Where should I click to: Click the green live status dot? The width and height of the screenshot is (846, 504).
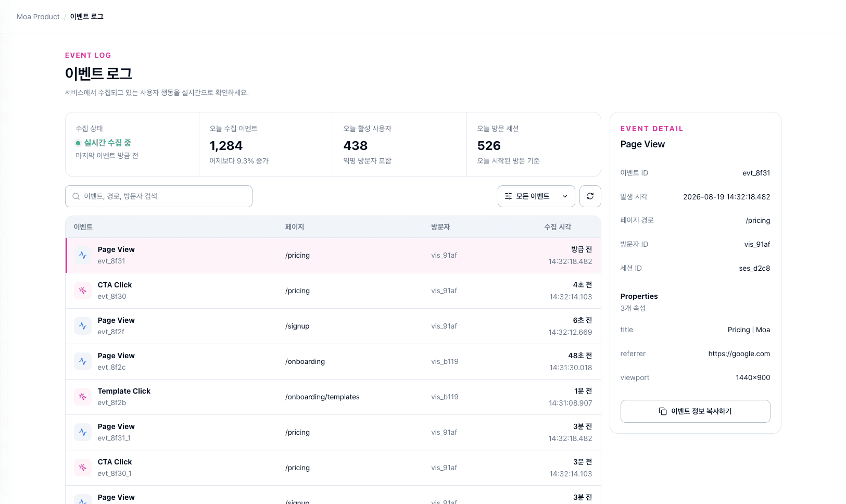pos(78,143)
